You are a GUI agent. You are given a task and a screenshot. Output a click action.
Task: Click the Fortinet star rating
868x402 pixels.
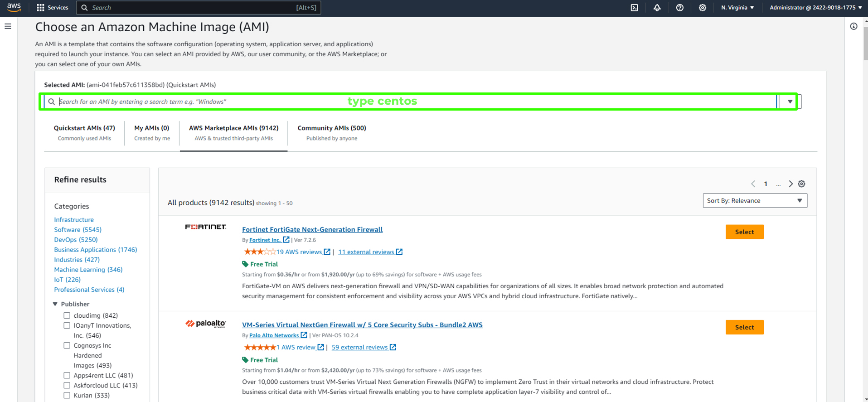pyautogui.click(x=260, y=252)
